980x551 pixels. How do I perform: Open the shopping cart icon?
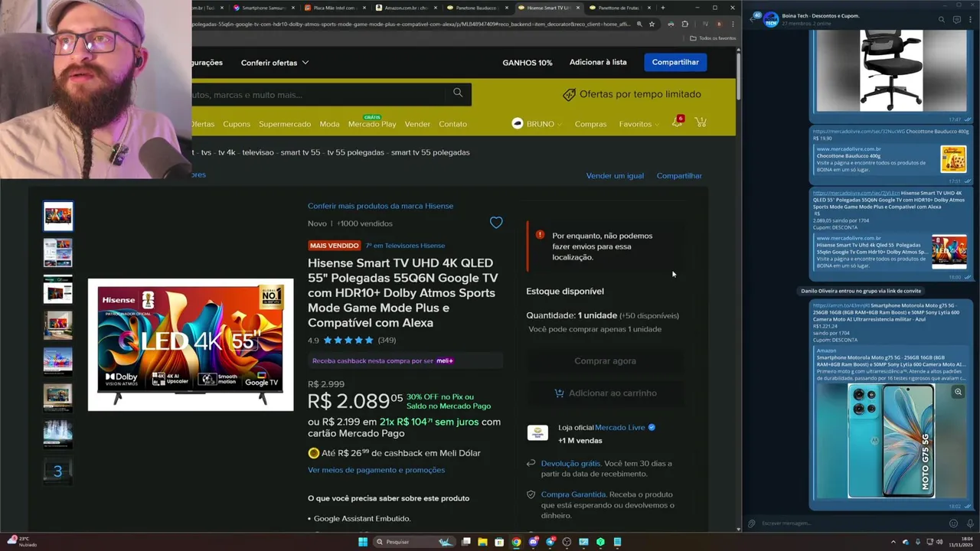tap(700, 122)
